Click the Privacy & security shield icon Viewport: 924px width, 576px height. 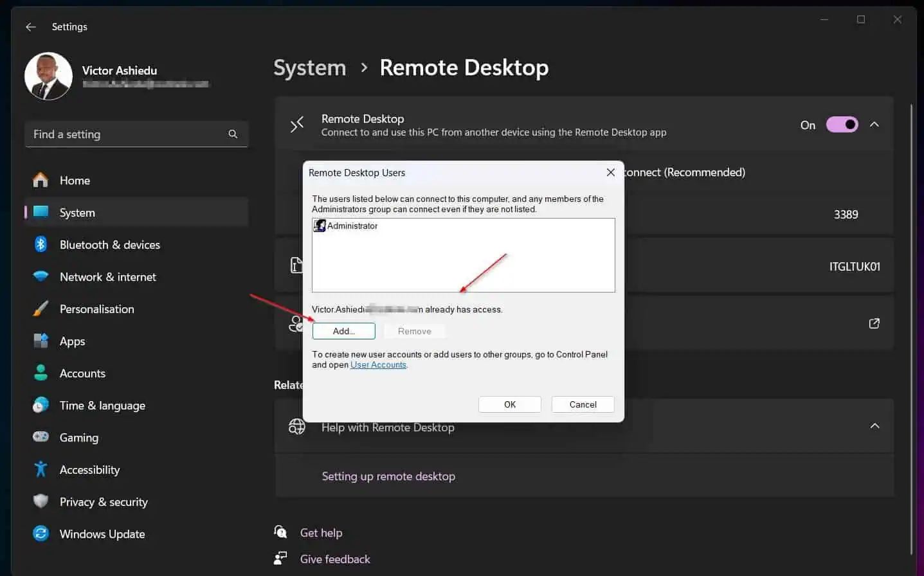tap(41, 501)
